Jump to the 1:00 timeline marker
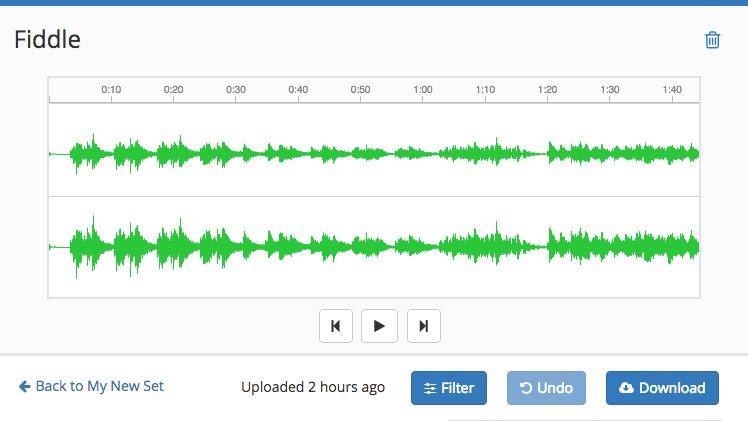Viewport: 748px width, 421px height. [423, 90]
